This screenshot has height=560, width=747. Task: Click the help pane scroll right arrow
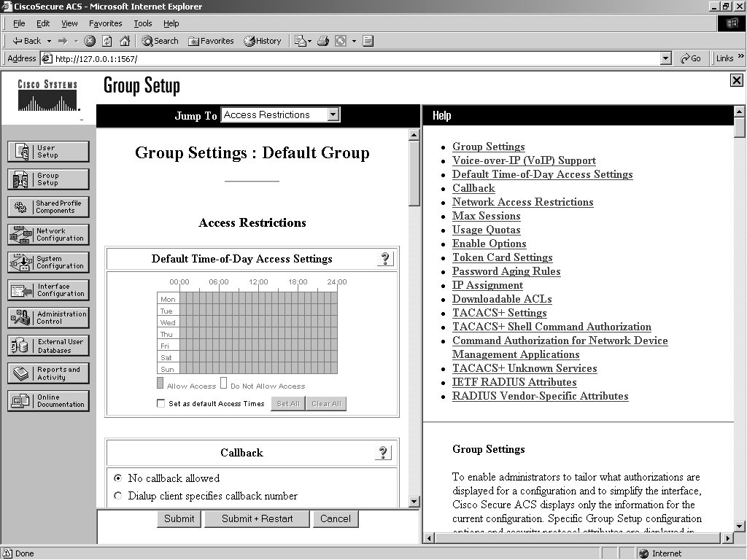click(727, 538)
